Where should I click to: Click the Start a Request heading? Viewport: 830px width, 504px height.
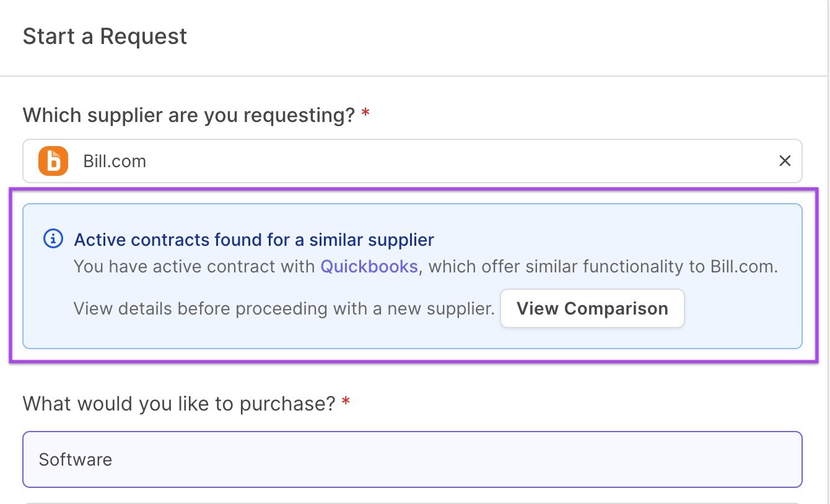[105, 37]
